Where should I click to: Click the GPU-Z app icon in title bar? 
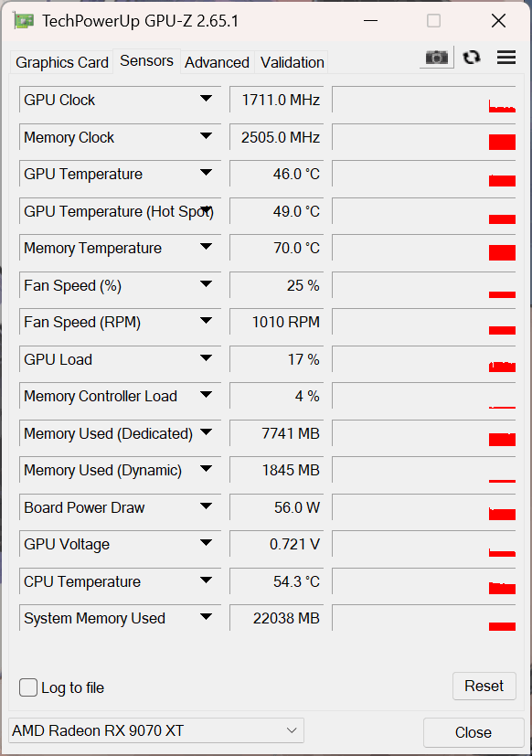pyautogui.click(x=24, y=21)
